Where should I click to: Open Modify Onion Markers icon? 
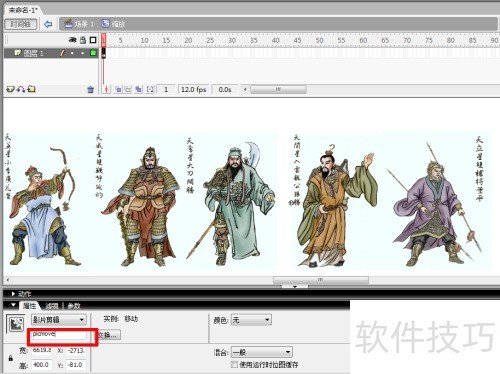click(150, 89)
